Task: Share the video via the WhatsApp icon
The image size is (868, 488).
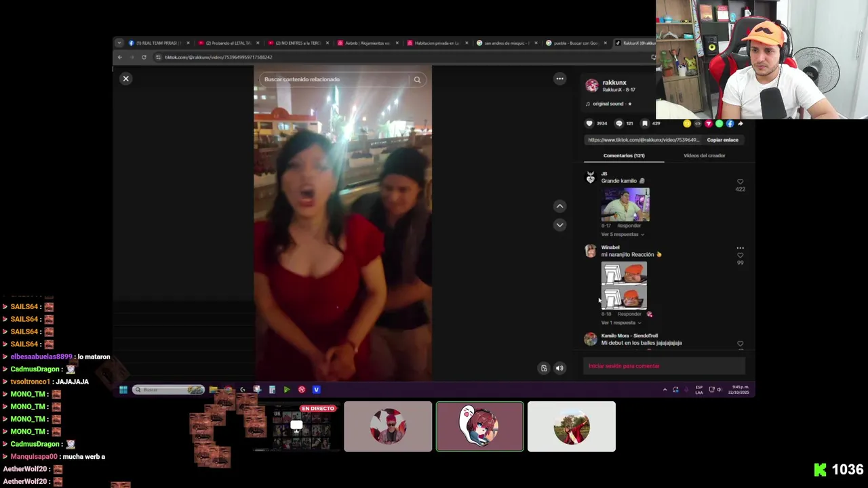Action: tap(719, 123)
